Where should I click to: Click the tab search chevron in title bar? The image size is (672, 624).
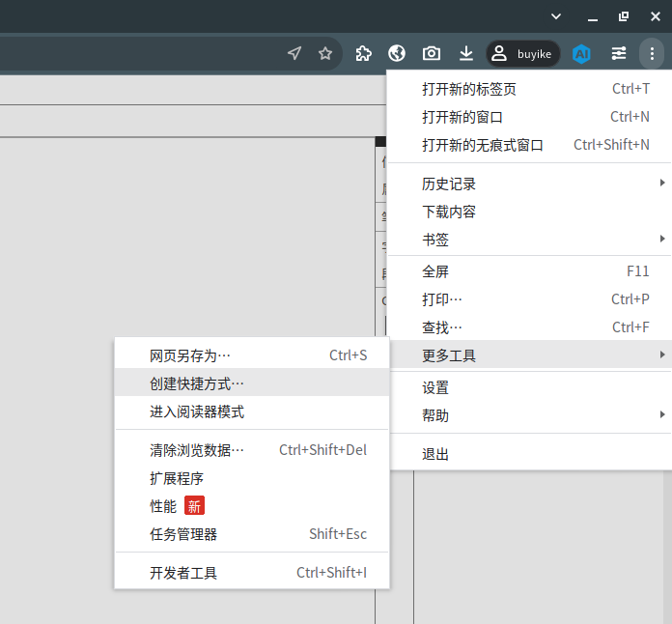pyautogui.click(x=556, y=16)
